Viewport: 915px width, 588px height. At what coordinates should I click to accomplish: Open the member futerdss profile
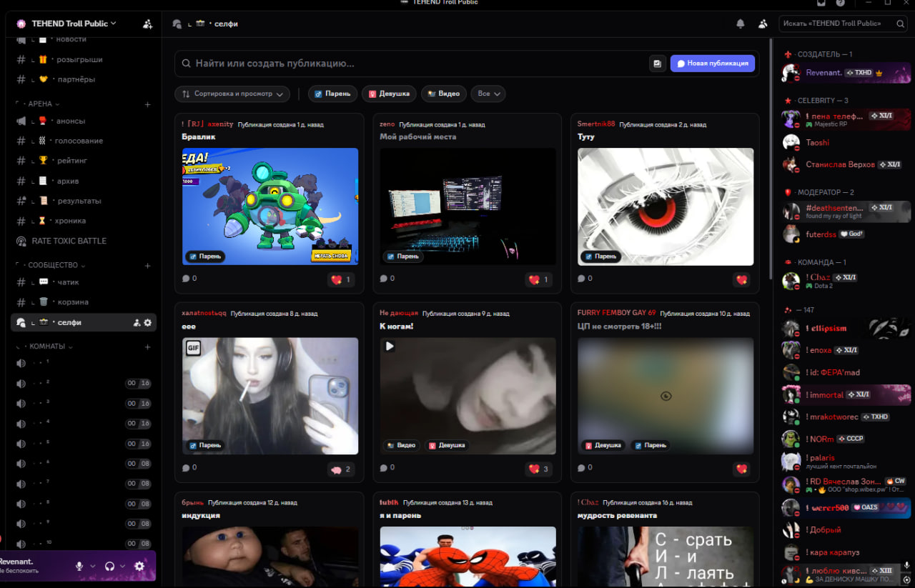click(846, 234)
